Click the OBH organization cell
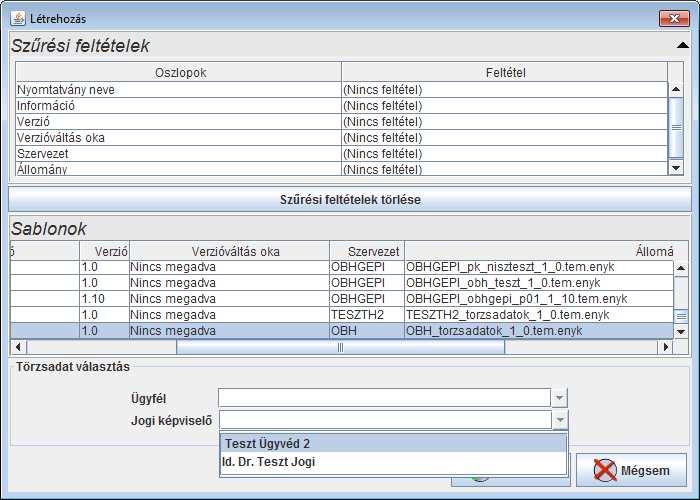 [367, 331]
